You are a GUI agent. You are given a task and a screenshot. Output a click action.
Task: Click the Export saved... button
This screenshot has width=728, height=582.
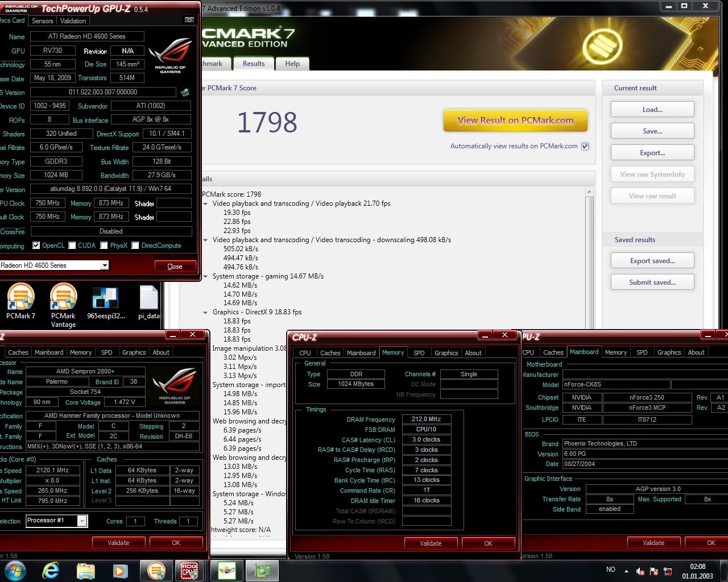652,261
